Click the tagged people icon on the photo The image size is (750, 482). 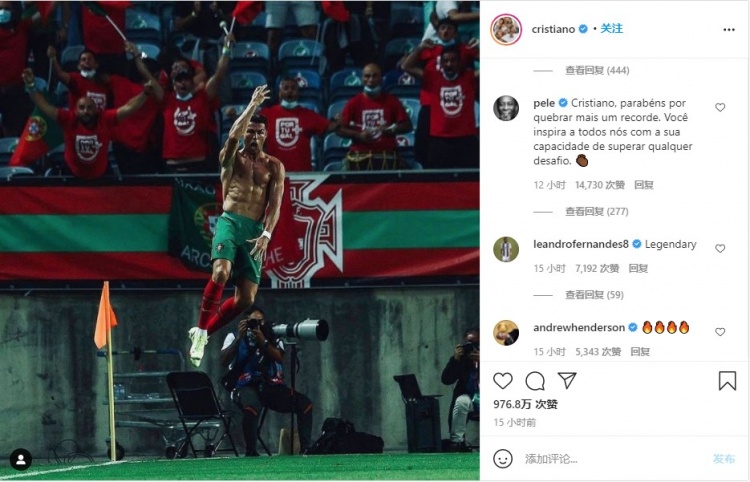coord(20,459)
